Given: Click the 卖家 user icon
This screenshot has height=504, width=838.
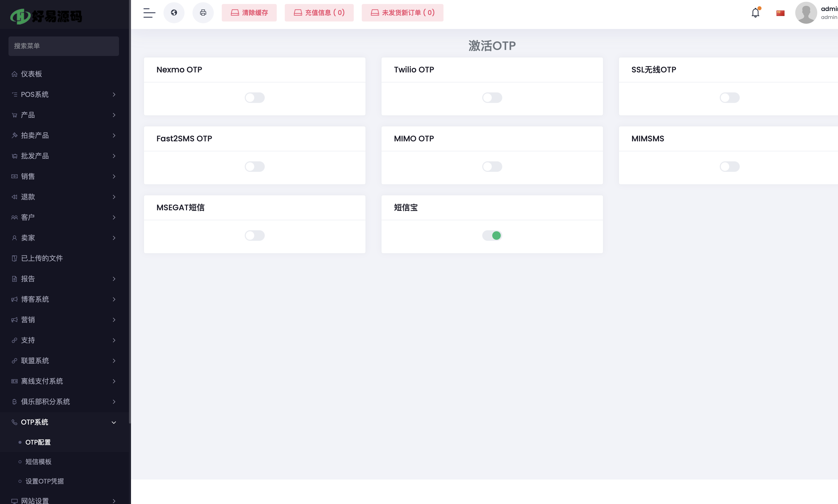Looking at the screenshot, I should [x=14, y=238].
